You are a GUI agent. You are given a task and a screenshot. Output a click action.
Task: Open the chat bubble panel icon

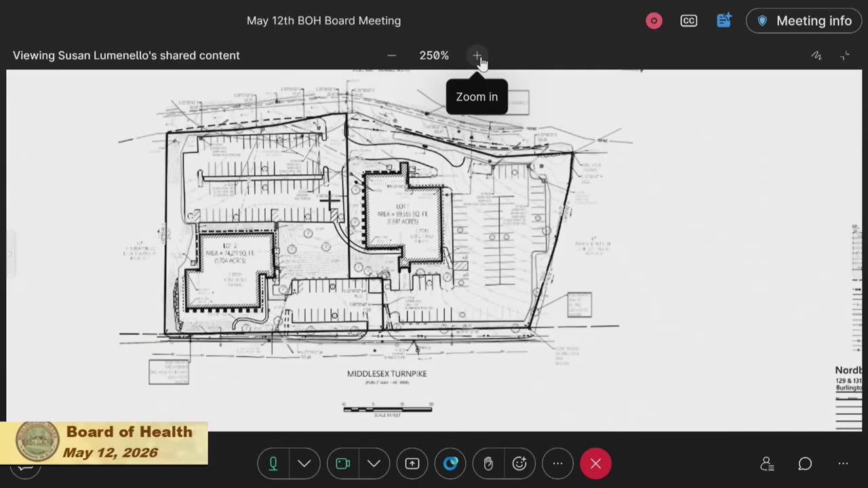(805, 464)
